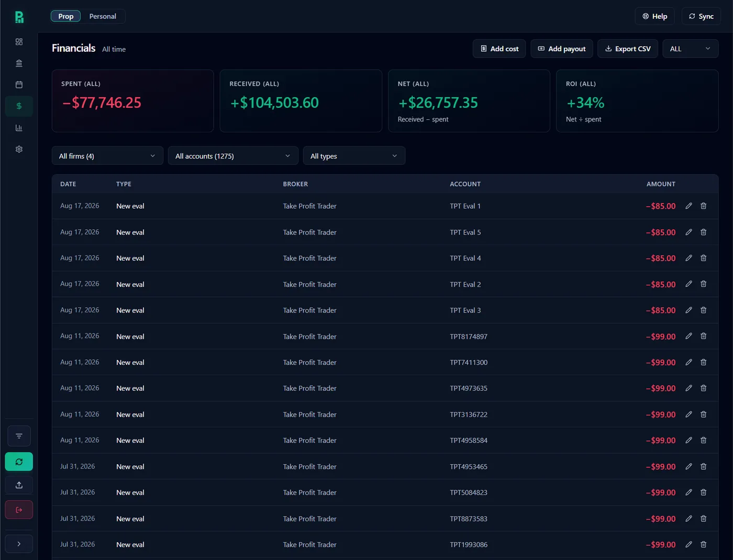Delete the TPT8174897 entry
Image resolution: width=733 pixels, height=560 pixels.
click(x=704, y=336)
